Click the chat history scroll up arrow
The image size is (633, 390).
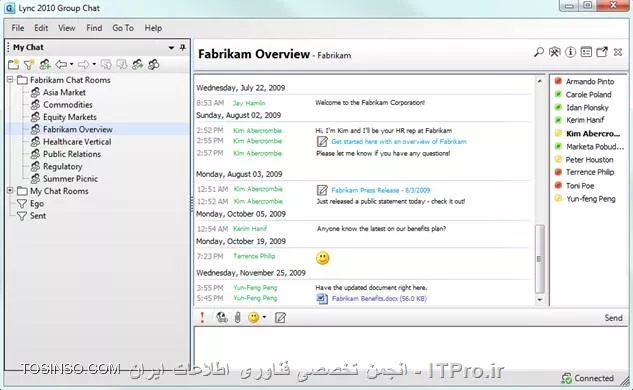tap(540, 81)
